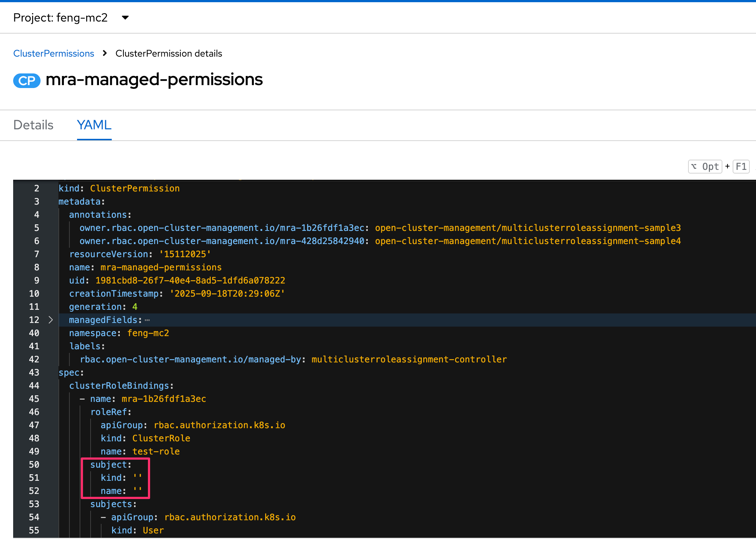Click the mra-managed-permissions page title

click(x=154, y=80)
